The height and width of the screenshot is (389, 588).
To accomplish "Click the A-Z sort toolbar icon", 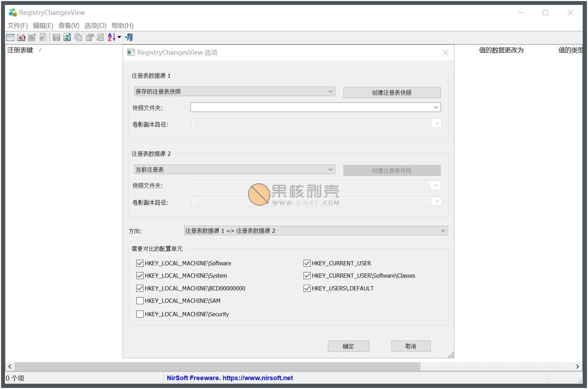I will [112, 37].
